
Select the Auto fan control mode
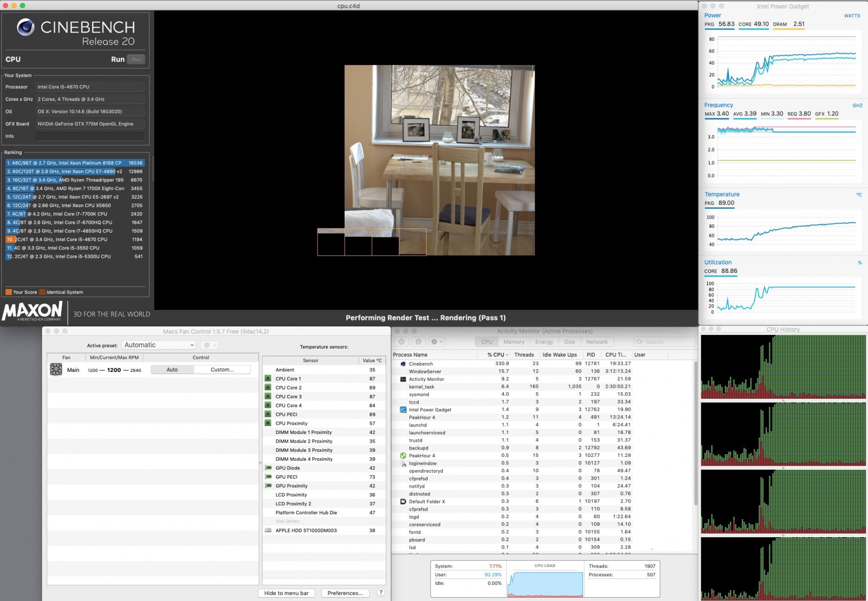coord(172,369)
